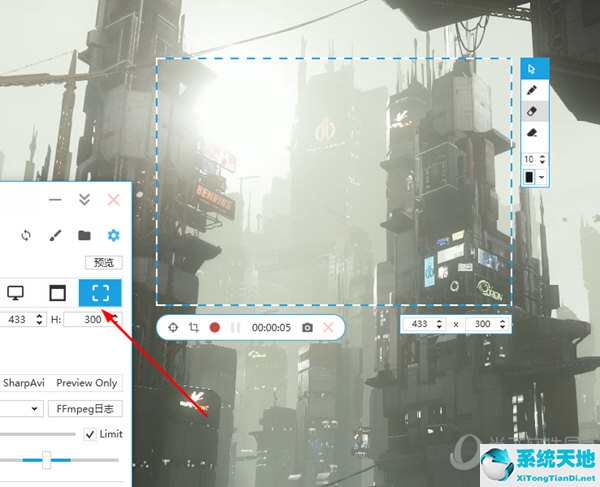Click the FFmpeg日志 button

85,409
